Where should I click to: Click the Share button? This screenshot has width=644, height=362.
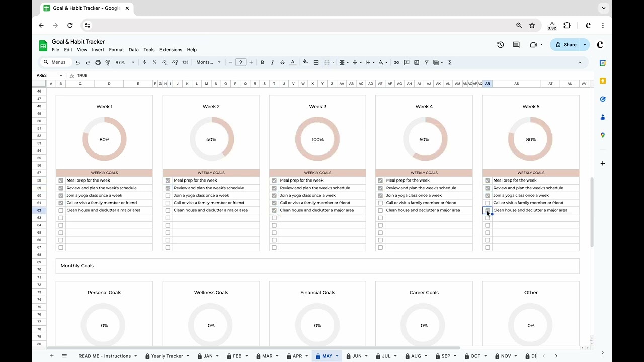(x=566, y=45)
